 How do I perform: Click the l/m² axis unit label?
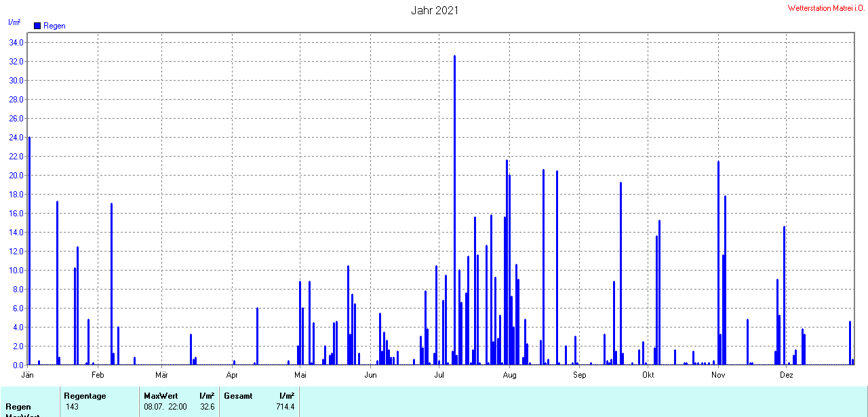(x=14, y=22)
